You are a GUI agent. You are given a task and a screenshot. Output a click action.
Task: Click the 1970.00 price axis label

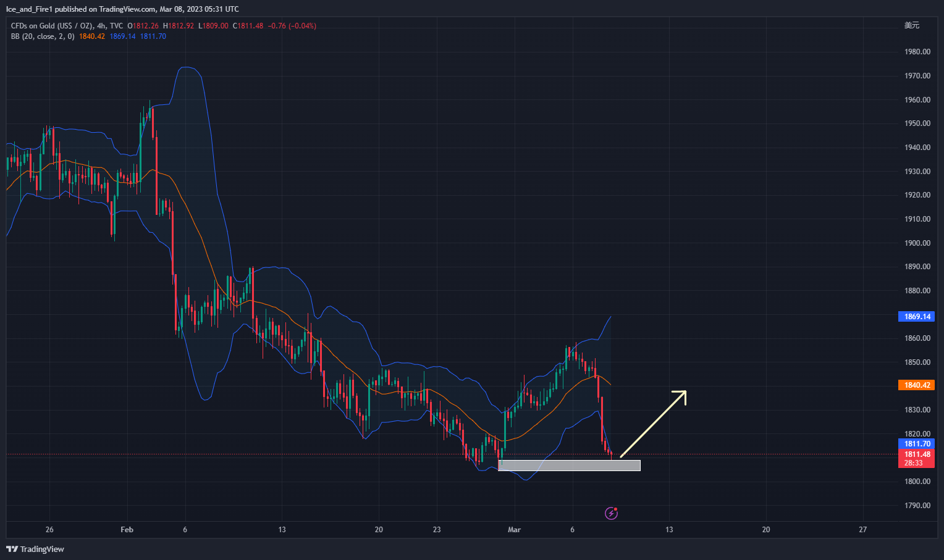pyautogui.click(x=917, y=76)
